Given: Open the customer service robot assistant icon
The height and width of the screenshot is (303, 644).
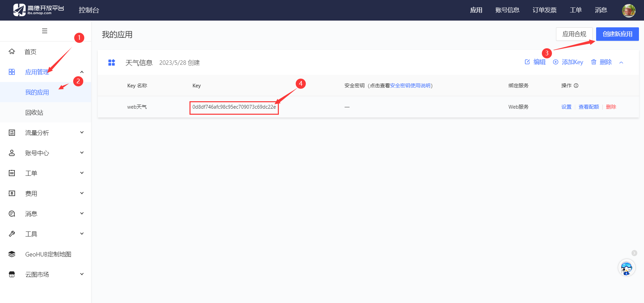Looking at the screenshot, I should pos(626,269).
